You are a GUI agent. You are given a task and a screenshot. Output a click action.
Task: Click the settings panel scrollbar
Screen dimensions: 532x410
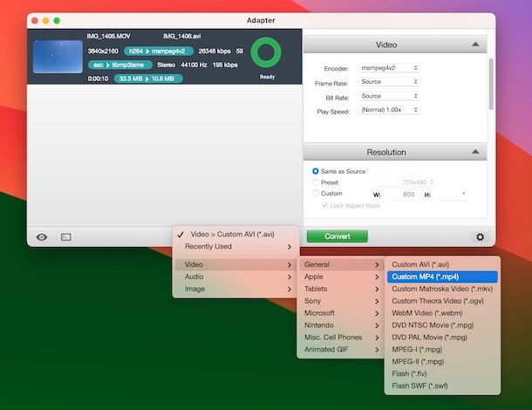(491, 84)
